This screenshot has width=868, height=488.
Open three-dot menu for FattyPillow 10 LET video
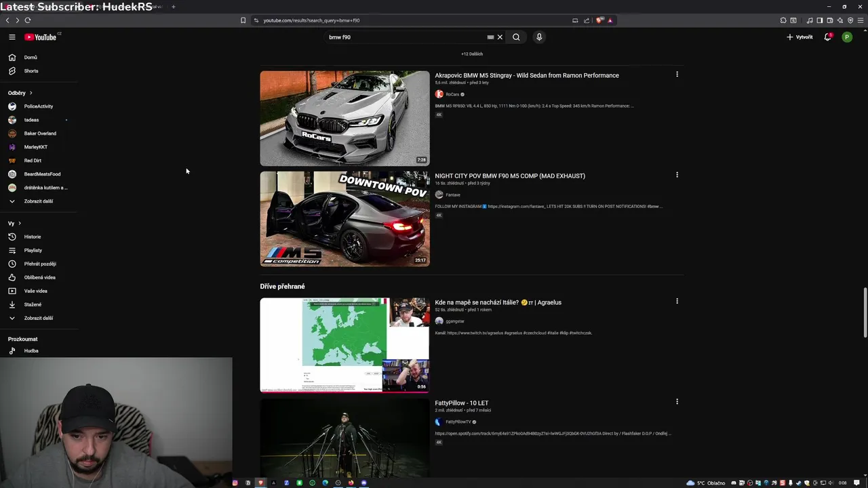pyautogui.click(x=677, y=401)
